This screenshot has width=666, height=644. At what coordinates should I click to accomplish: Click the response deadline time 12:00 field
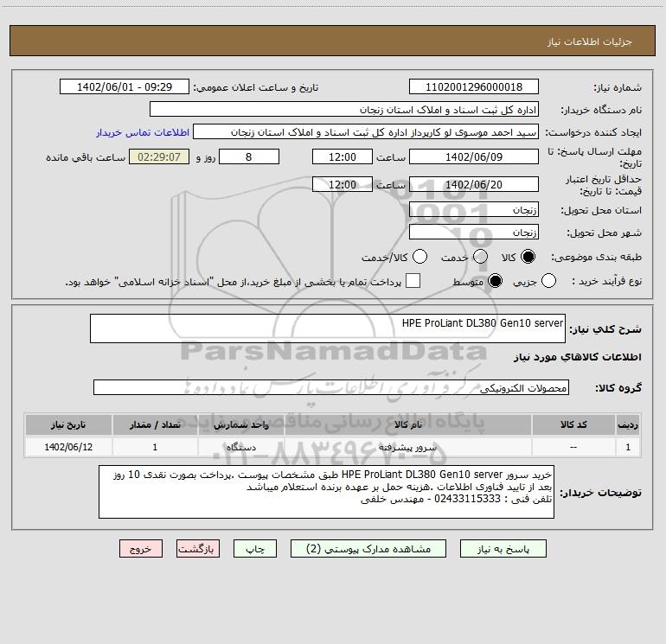click(343, 156)
